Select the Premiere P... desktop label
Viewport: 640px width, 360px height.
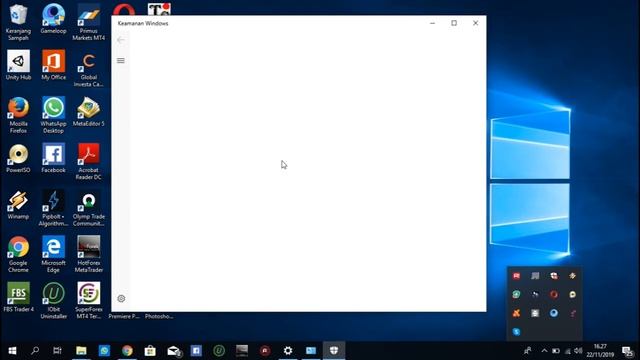click(x=124, y=316)
